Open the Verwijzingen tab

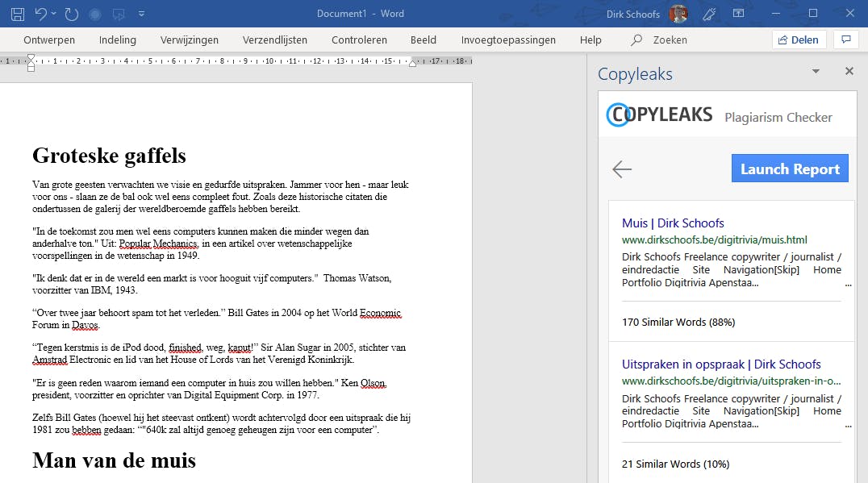(189, 40)
